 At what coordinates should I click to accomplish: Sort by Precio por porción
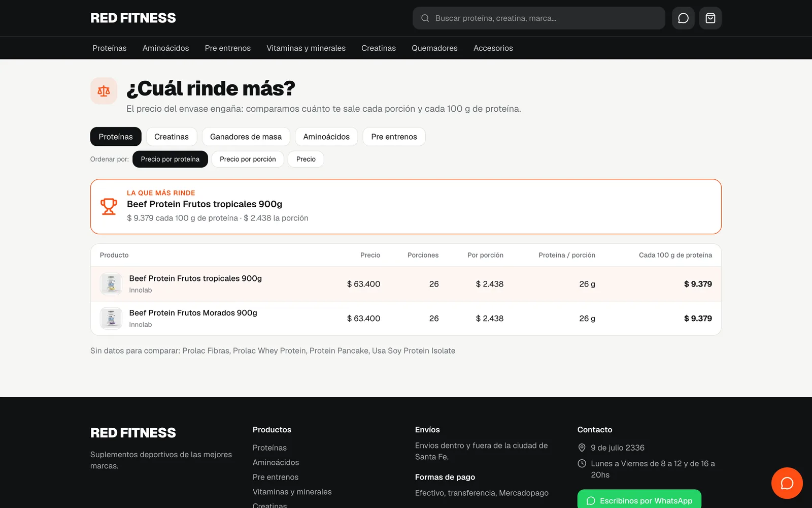click(248, 159)
